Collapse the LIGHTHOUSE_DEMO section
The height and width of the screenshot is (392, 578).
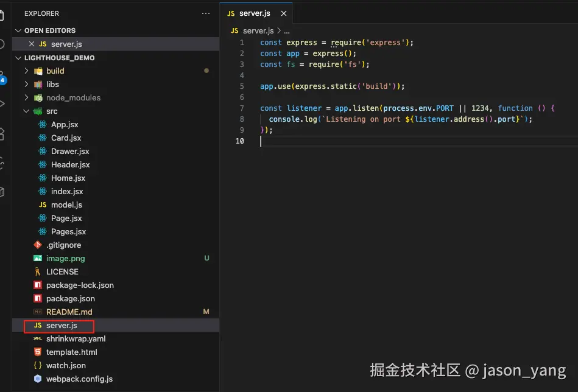coord(18,58)
